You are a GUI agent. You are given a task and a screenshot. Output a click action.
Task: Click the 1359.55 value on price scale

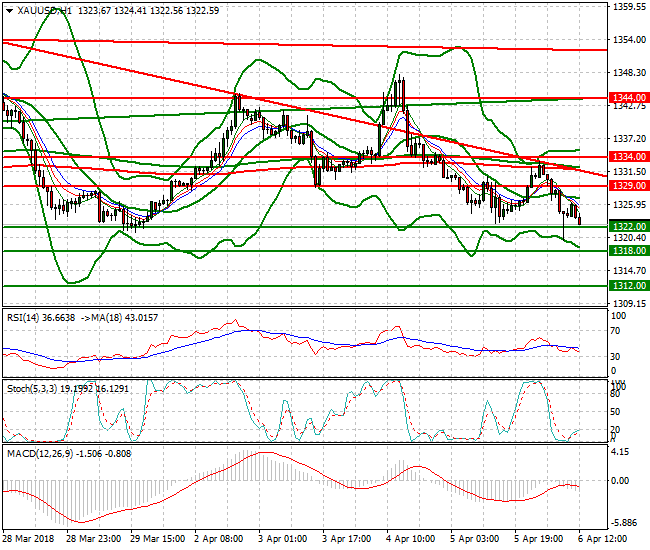627,7
